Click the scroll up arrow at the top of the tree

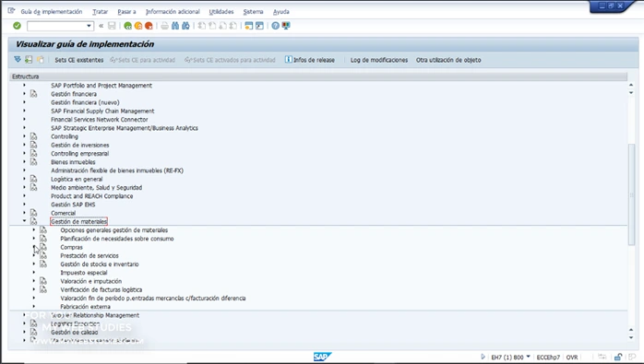(631, 85)
